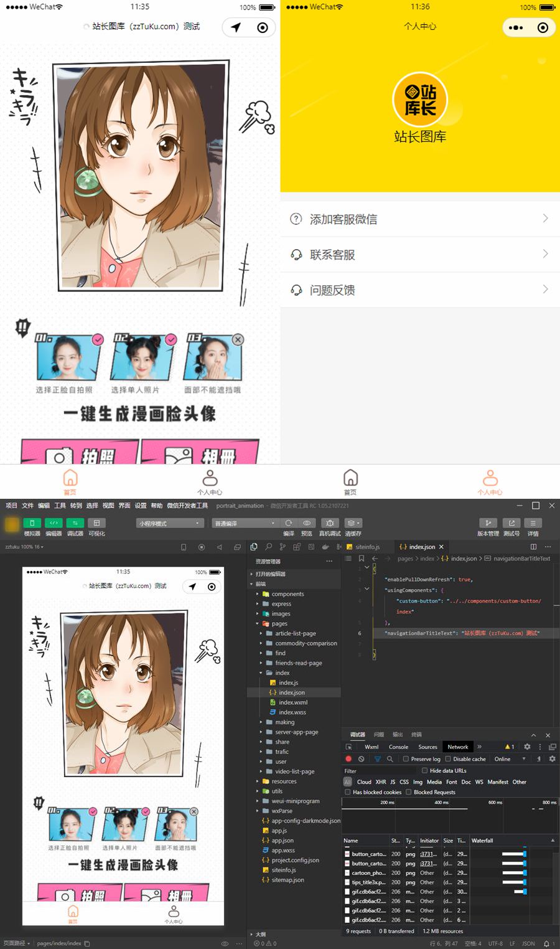Viewport: 560px width, 949px height.
Task: Enable the Preserve log checkbox
Action: point(406,759)
